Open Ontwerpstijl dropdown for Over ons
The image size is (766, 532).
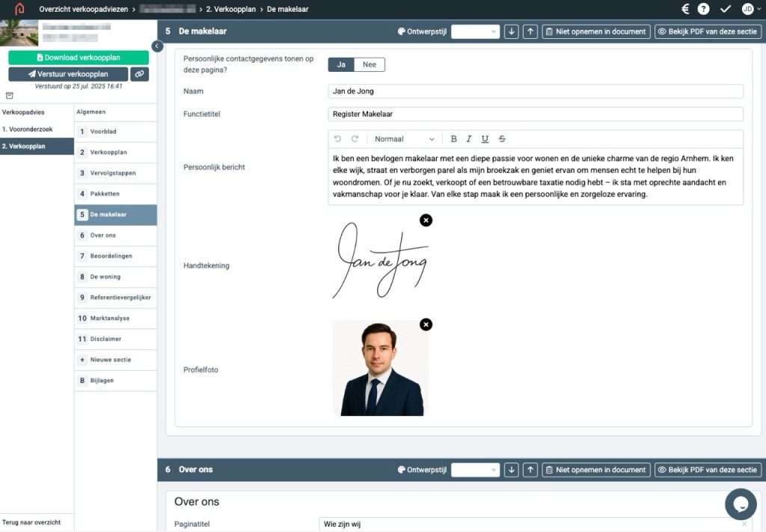point(475,470)
